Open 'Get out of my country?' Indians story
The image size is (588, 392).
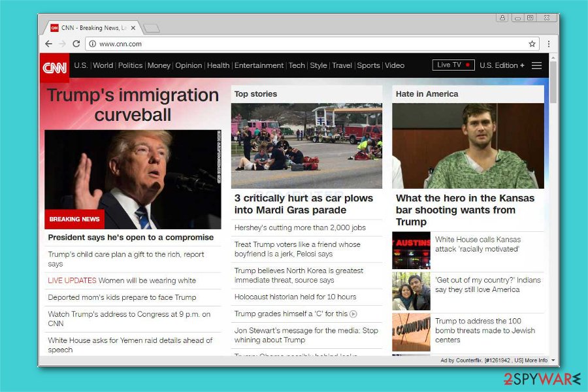488,285
